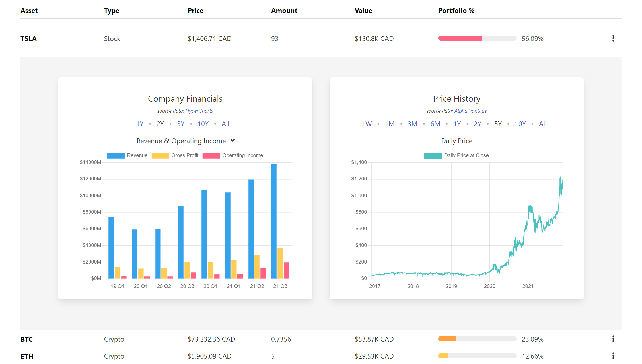Image resolution: width=642 pixels, height=364 pixels.
Task: Click the Portfolio % column header
Action: tap(456, 11)
